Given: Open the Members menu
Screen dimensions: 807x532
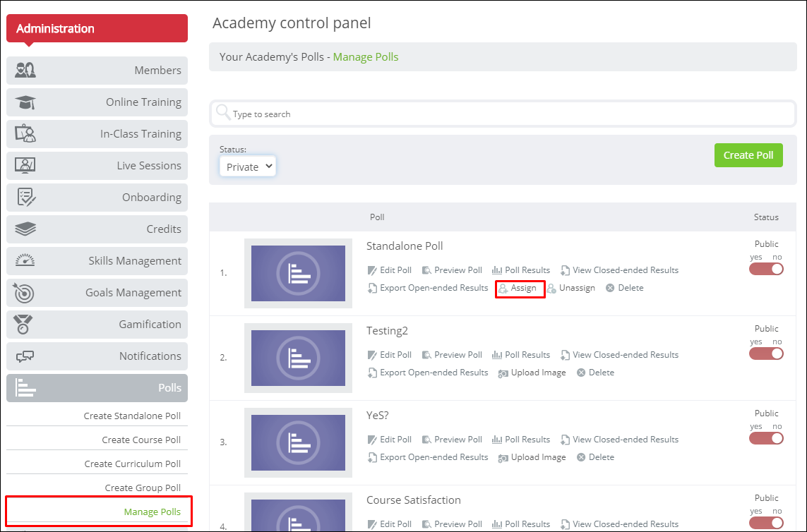Looking at the screenshot, I should click(97, 70).
